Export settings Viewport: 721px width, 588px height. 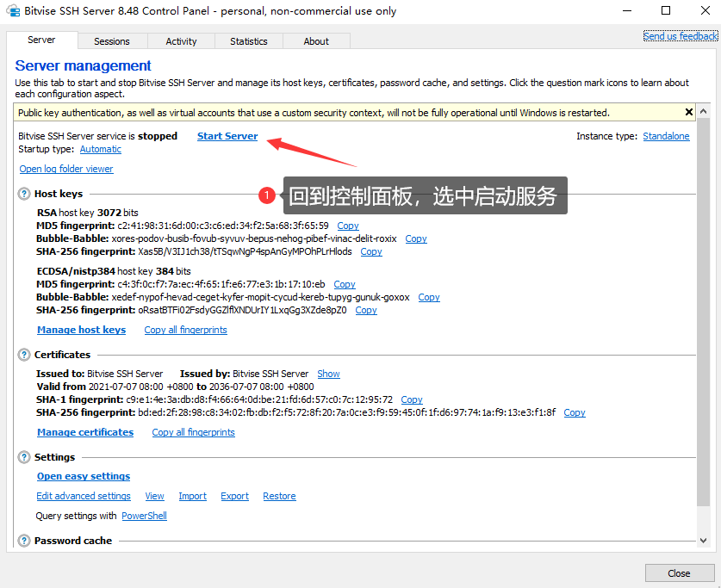(234, 496)
